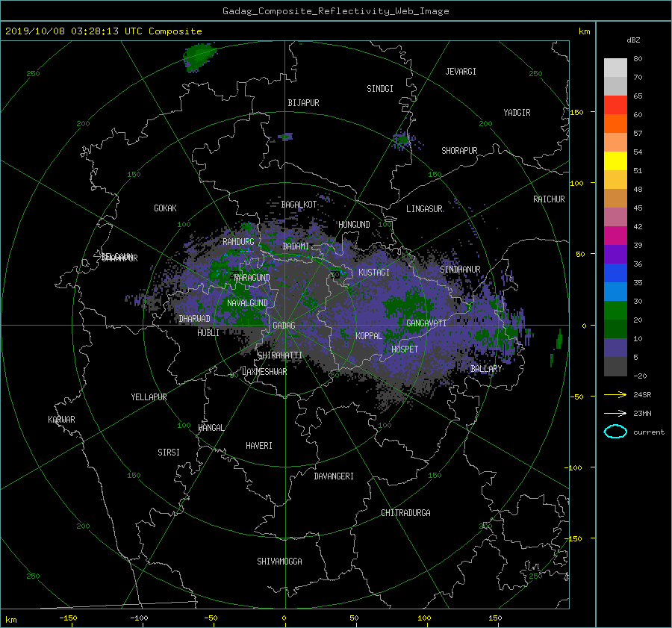This screenshot has width=672, height=628.
Task: Pick the bright green 20-30 dBZ swatch
Action: click(615, 311)
